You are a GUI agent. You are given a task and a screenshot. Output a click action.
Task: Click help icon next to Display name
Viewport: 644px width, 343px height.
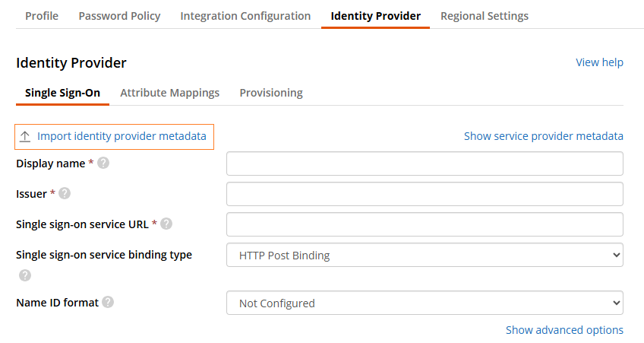pos(103,163)
